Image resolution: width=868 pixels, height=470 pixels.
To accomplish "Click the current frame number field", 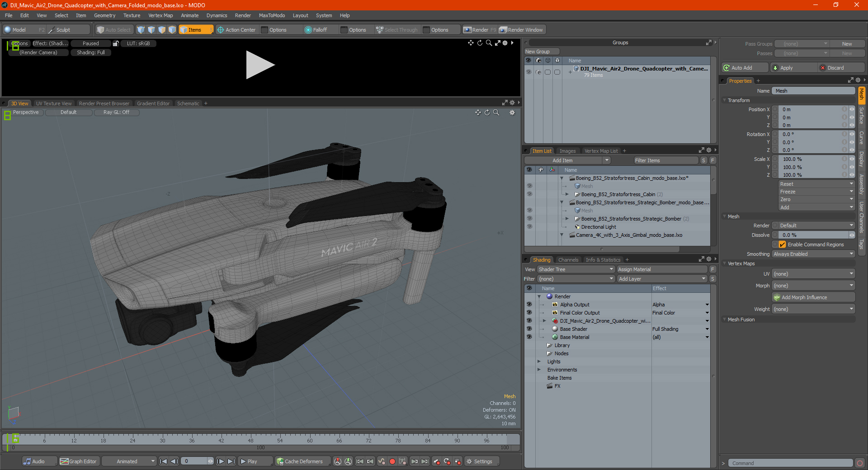I will pos(194,461).
